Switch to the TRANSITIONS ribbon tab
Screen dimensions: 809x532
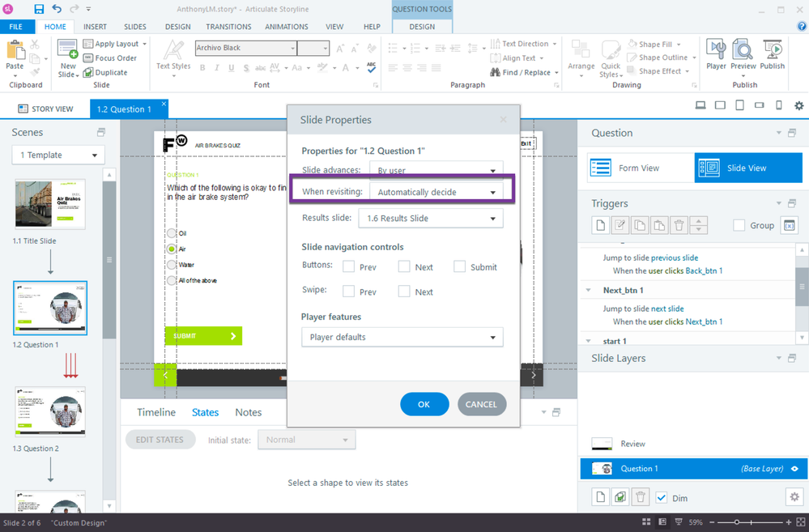(x=228, y=26)
